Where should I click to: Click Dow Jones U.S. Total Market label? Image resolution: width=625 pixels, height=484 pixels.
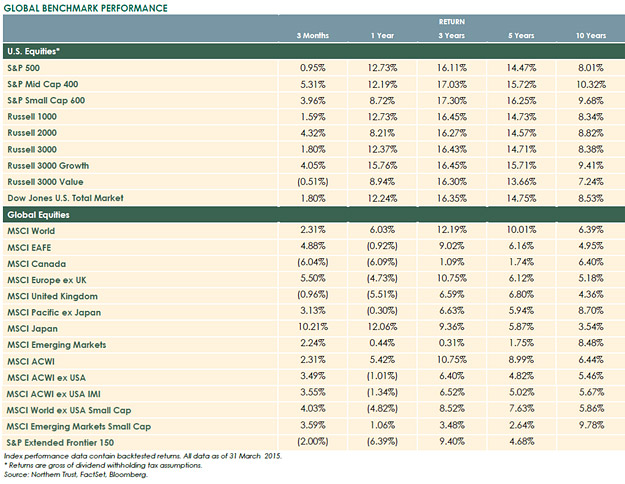click(x=65, y=198)
